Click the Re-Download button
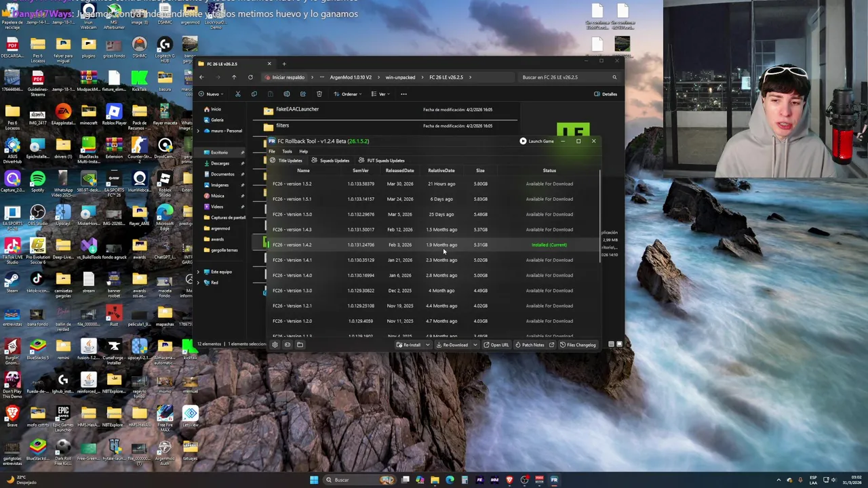 pyautogui.click(x=452, y=344)
